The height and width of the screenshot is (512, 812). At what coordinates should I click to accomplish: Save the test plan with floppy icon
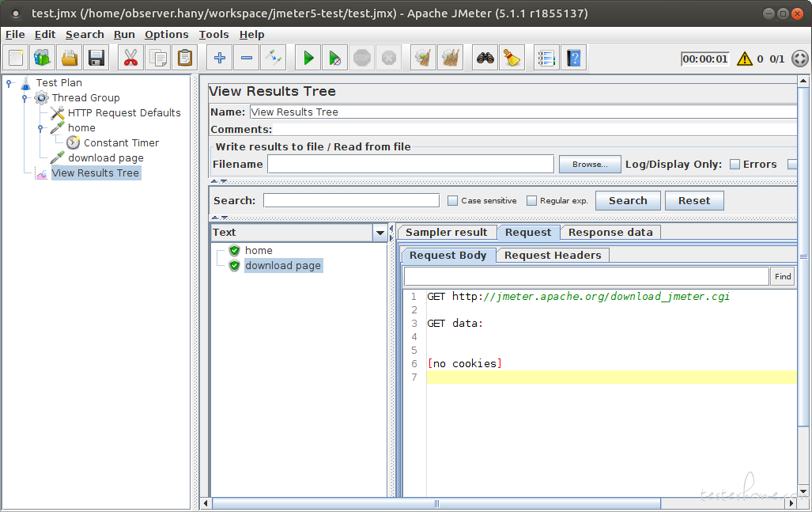click(x=96, y=58)
